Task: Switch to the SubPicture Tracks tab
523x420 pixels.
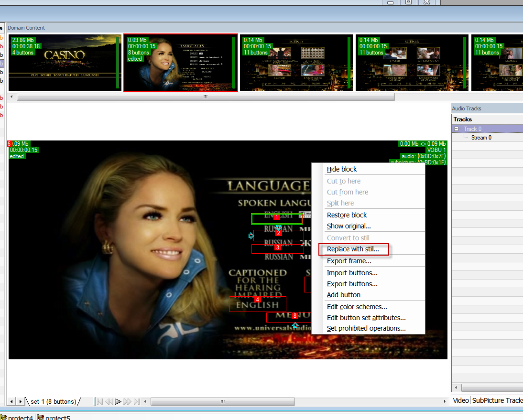Action: point(497,400)
